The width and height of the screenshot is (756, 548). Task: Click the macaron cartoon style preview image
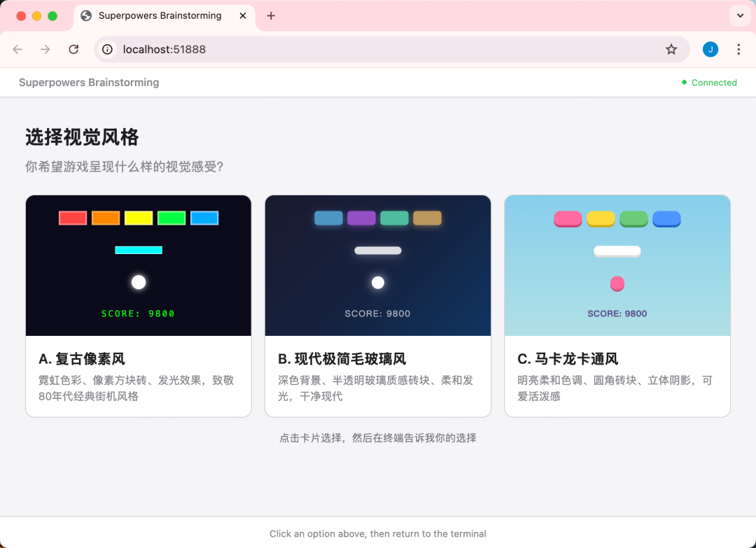pos(617,266)
